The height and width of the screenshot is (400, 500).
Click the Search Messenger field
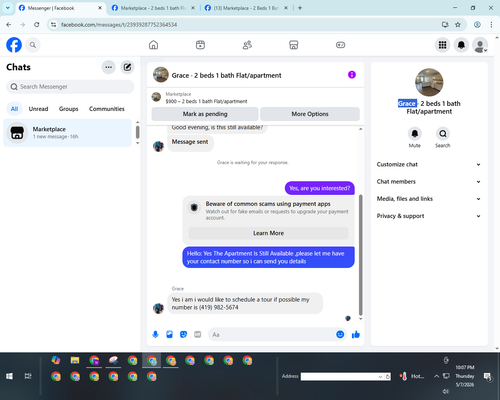(70, 87)
